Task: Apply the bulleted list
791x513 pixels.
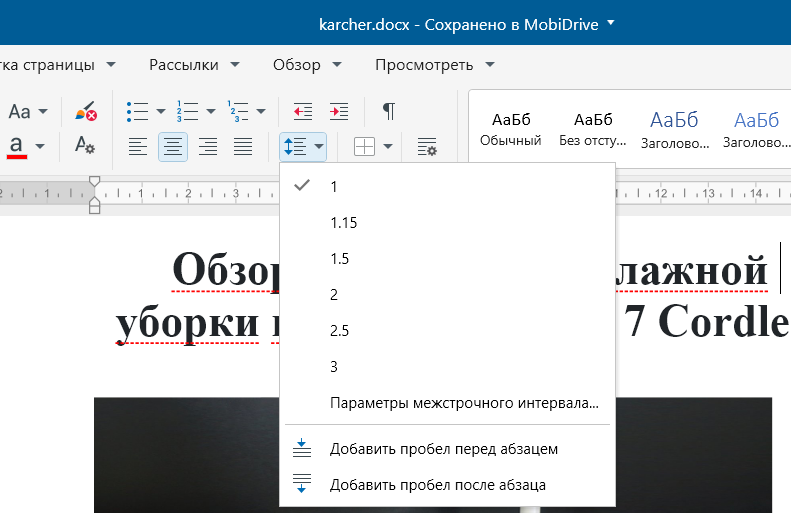Action: [137, 111]
